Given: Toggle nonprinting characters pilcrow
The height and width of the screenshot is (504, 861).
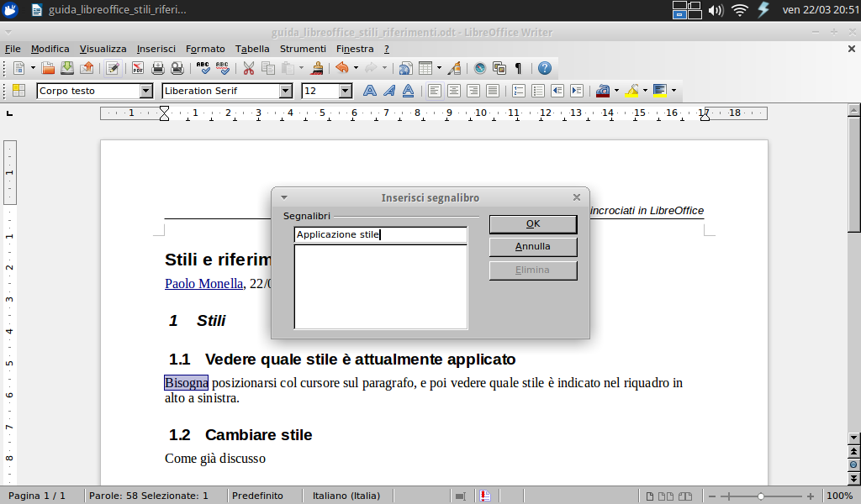Looking at the screenshot, I should click(518, 68).
